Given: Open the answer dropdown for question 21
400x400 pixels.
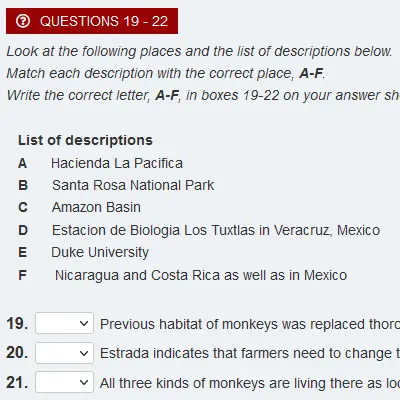Looking at the screenshot, I should coord(64,382).
